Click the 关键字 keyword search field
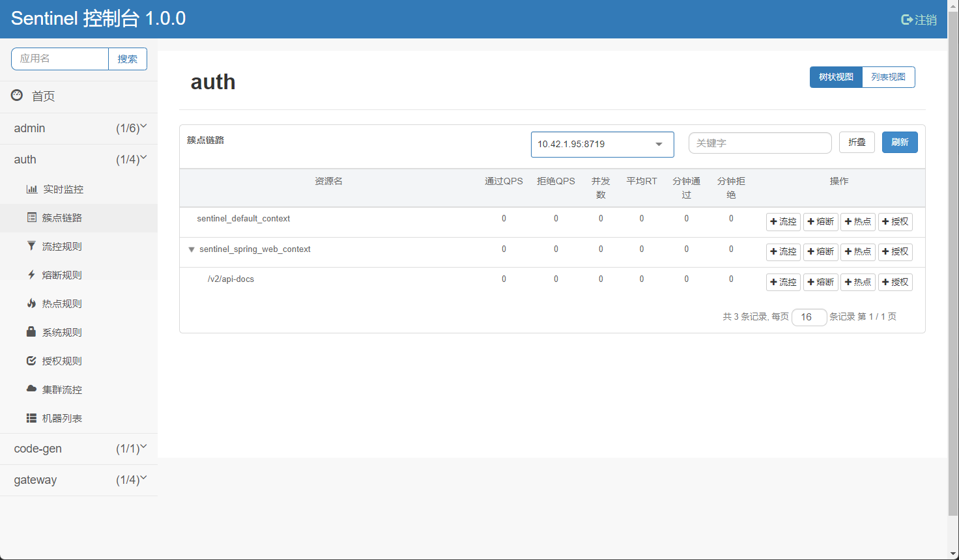The width and height of the screenshot is (959, 560). pyautogui.click(x=760, y=143)
